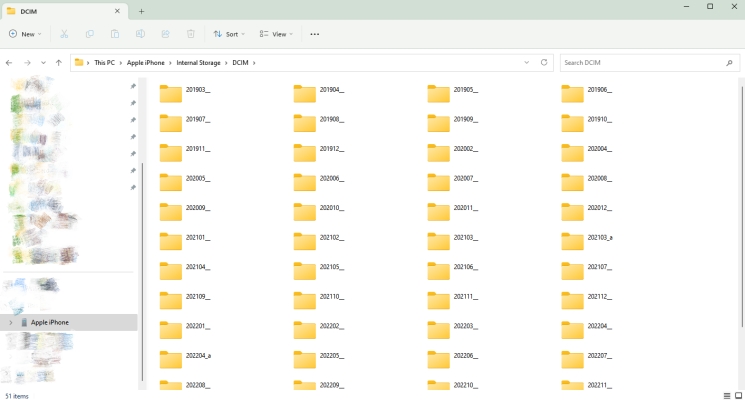Click the Up directory arrow button

click(59, 62)
